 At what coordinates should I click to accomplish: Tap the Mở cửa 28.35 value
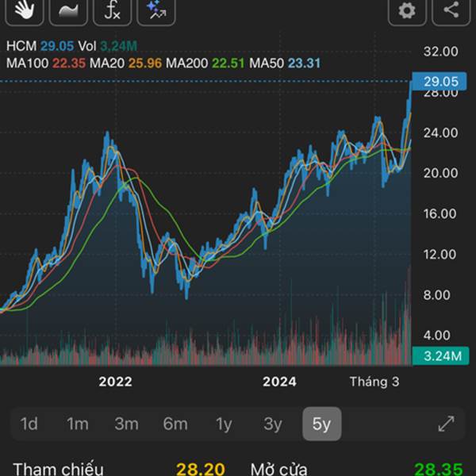click(439, 469)
